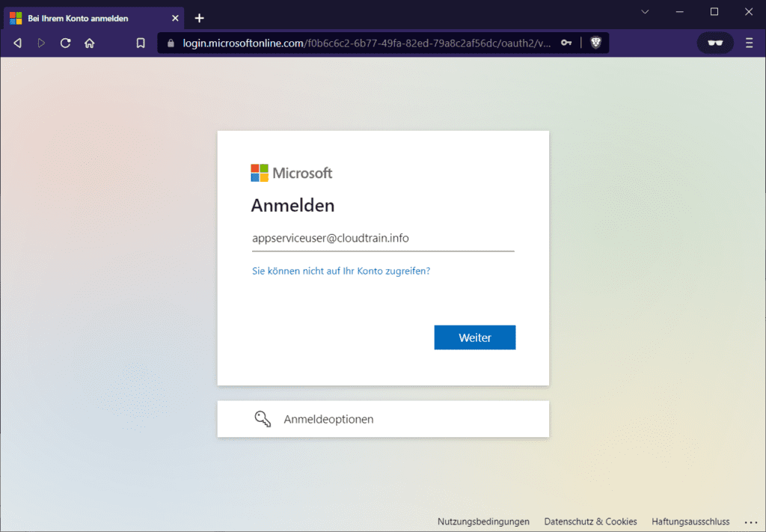The width and height of the screenshot is (766, 532).
Task: Open the home page via house icon
Action: (90, 43)
